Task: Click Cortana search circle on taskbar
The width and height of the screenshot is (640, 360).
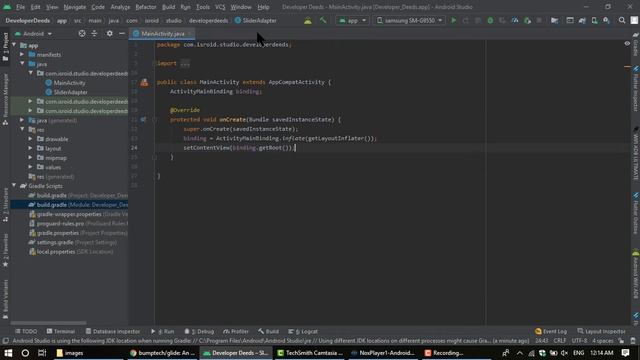Action: (x=25, y=353)
